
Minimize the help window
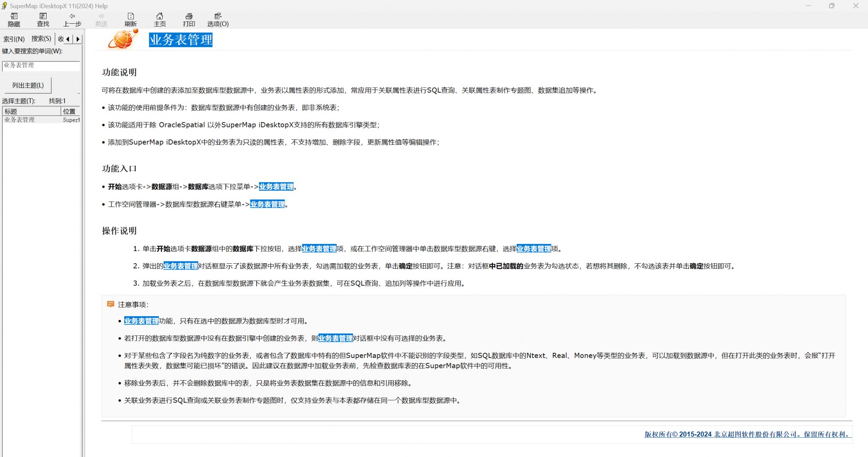[x=808, y=6]
